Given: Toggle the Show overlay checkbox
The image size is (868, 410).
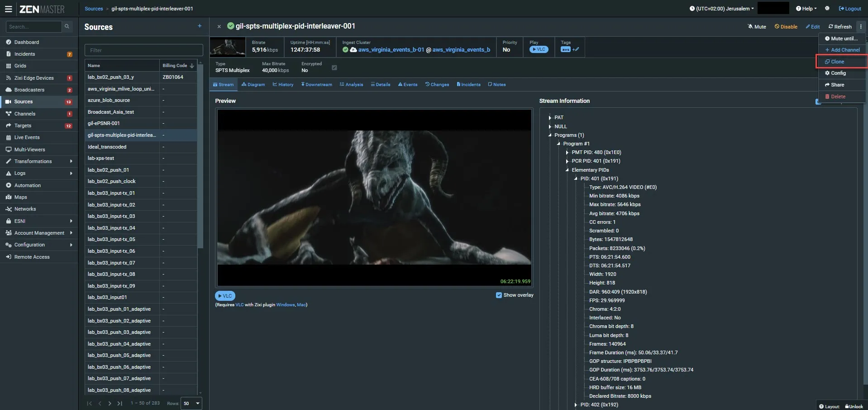Looking at the screenshot, I should (x=499, y=295).
